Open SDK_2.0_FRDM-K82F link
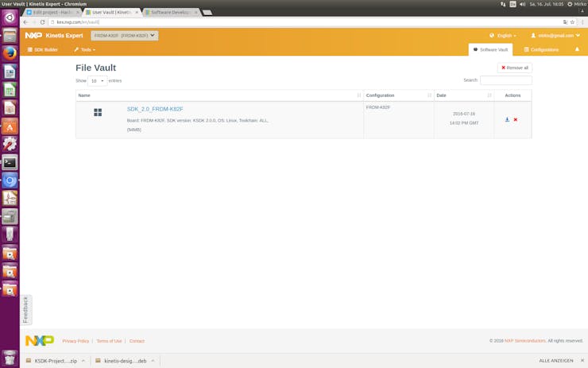The height and width of the screenshot is (368, 588). tap(155, 109)
